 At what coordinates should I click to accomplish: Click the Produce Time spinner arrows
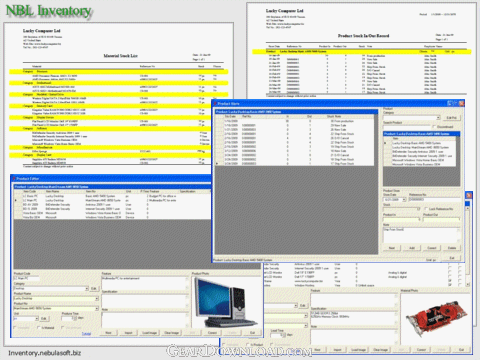75,318
